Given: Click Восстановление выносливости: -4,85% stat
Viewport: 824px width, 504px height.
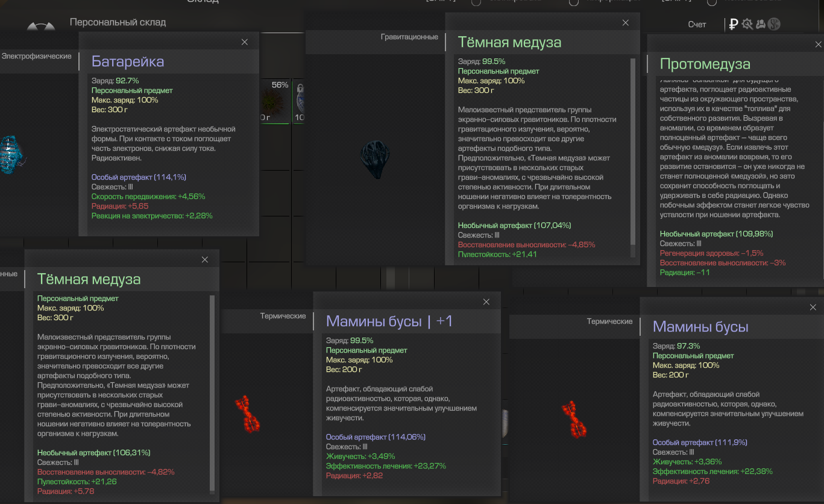Looking at the screenshot, I should tap(527, 245).
